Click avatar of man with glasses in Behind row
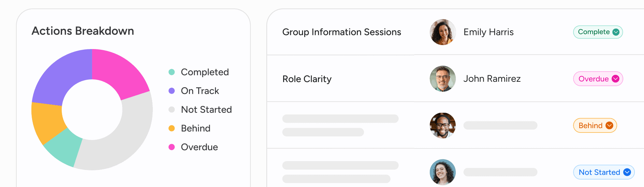This screenshot has height=187, width=644. [x=443, y=125]
